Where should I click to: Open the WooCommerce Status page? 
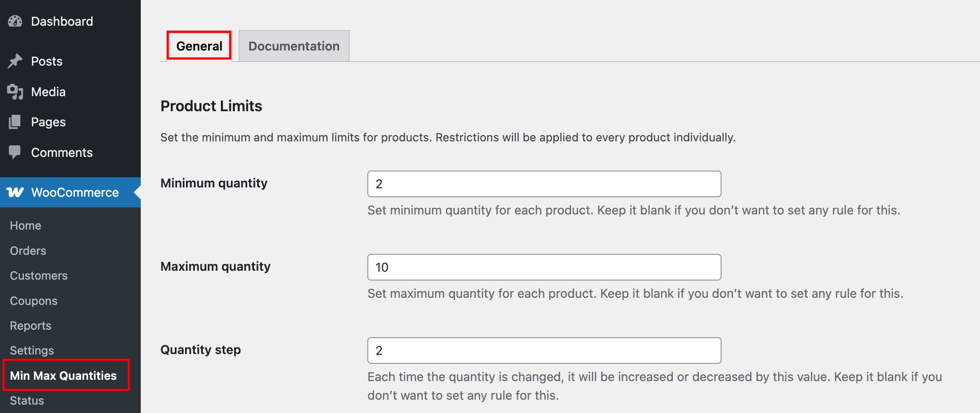[27, 401]
